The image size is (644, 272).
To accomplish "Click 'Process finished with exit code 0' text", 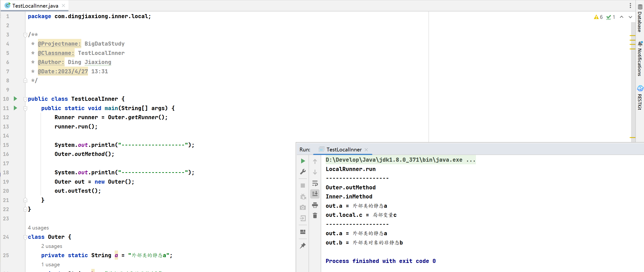I will (x=381, y=261).
